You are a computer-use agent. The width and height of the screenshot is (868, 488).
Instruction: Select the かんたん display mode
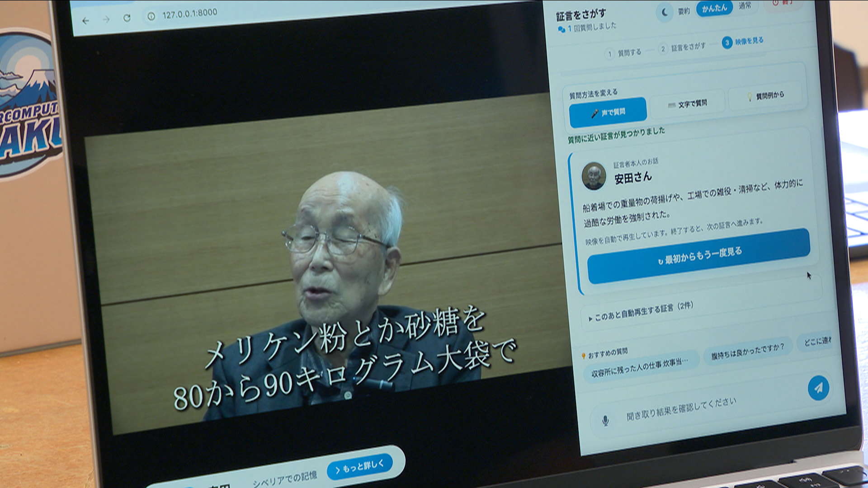(x=714, y=8)
